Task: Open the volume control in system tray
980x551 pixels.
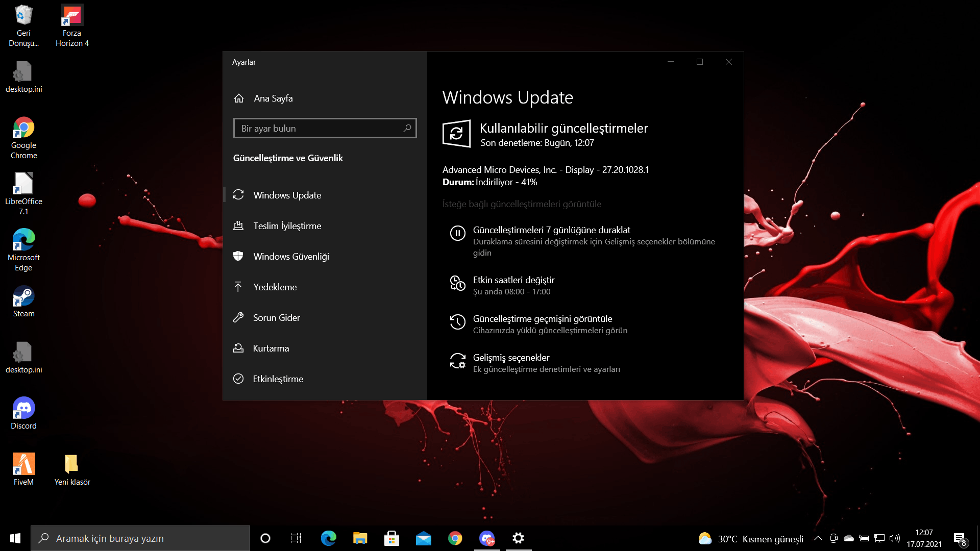Action: tap(894, 538)
